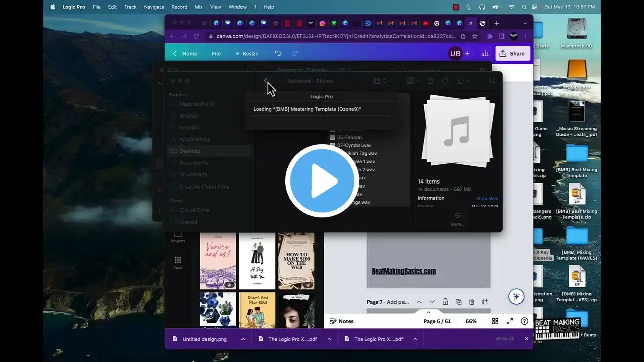
Task: Open Downloads in the Finder sidebar
Action: [x=193, y=174]
